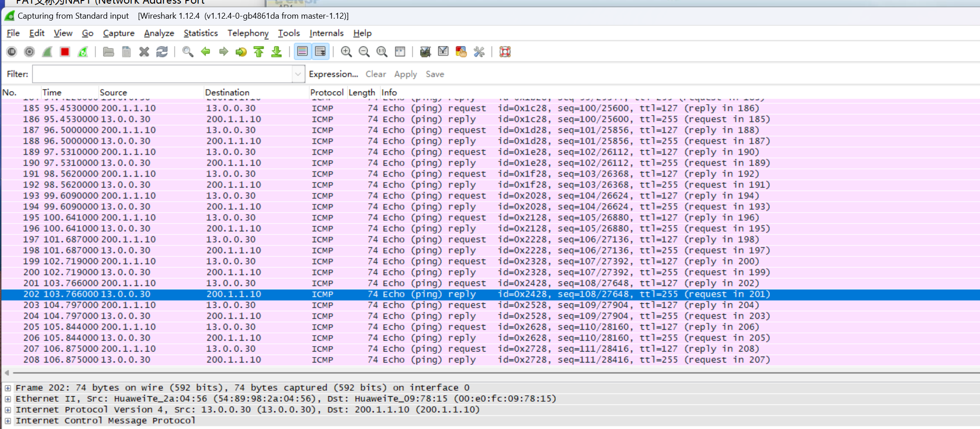Open the Help menu

[362, 33]
